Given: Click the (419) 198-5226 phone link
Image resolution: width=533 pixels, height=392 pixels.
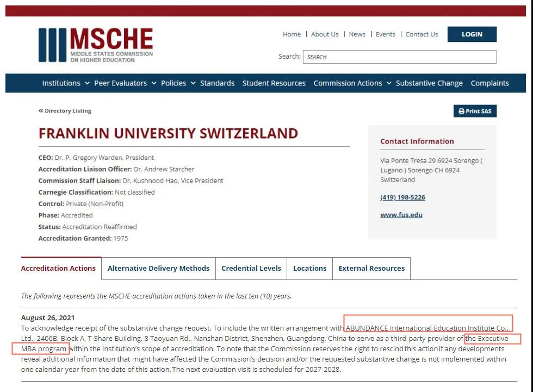Looking at the screenshot, I should [402, 197].
